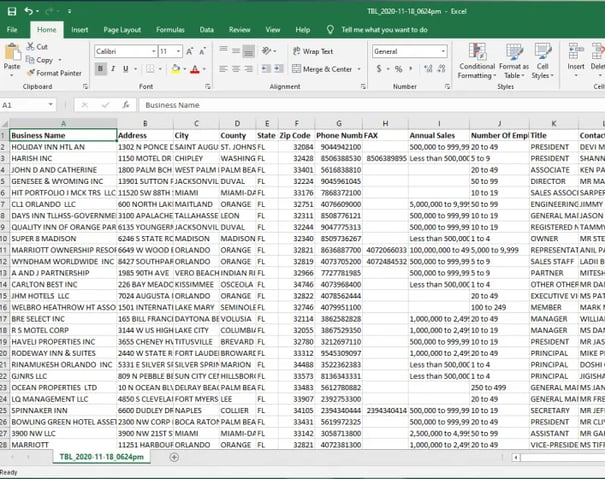This screenshot has width=605, height=479.
Task: Click Increase Decimal icon
Action: [428, 69]
